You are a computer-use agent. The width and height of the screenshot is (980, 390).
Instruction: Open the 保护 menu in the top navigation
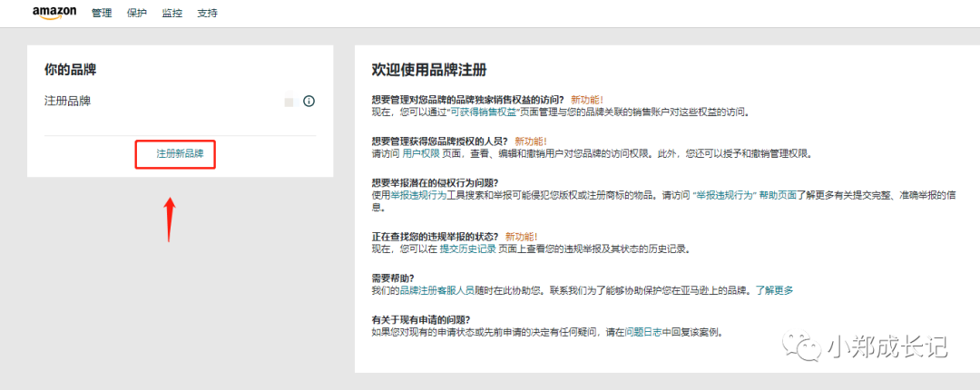click(137, 14)
